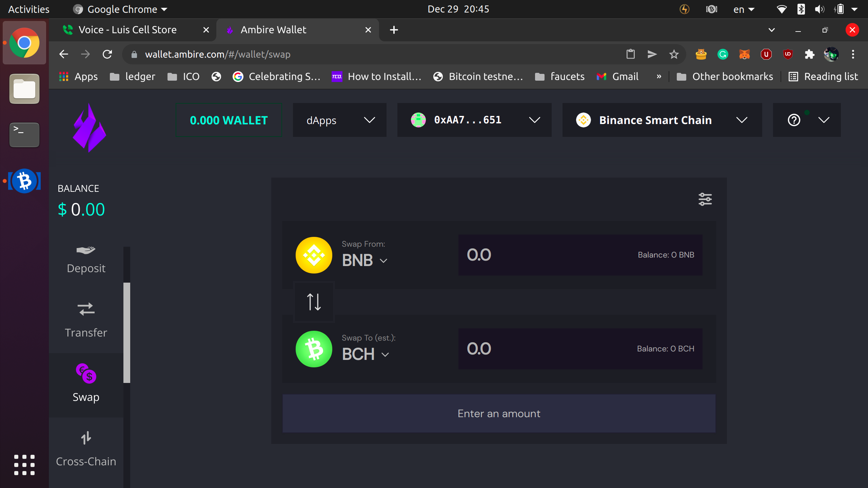The image size is (868, 488).
Task: Open the swap settings sliders icon
Action: pos(705,199)
